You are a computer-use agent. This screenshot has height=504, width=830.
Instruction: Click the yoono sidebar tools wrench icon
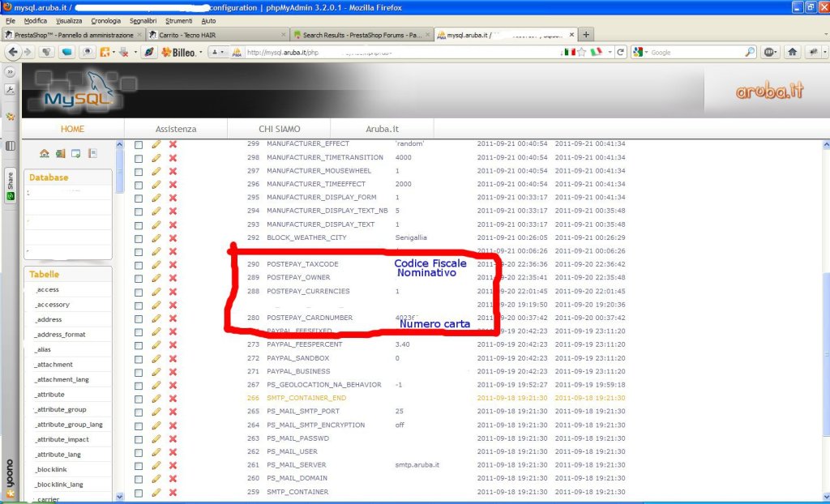pos(10,90)
